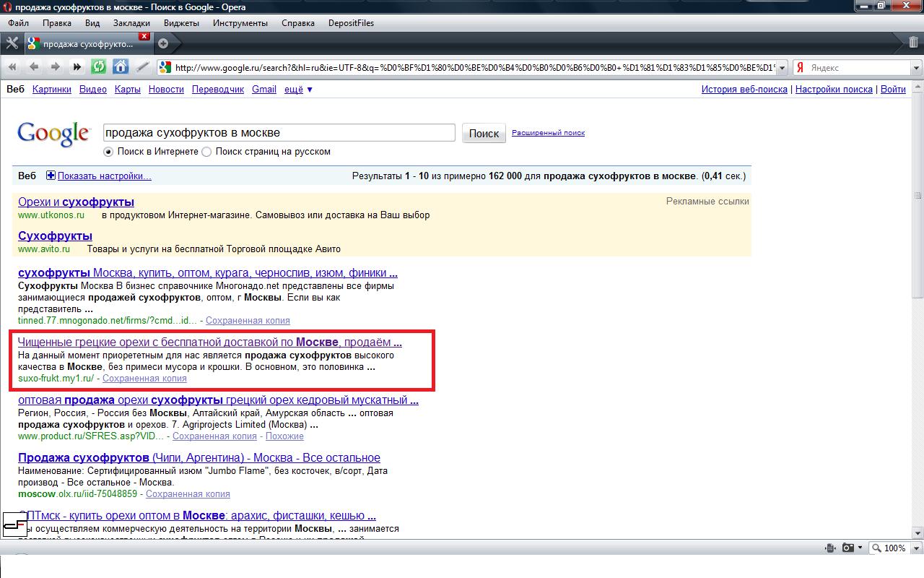The image size is (924, 578).
Task: Select the 'Поиск в Интернете' radio button
Action: (108, 152)
